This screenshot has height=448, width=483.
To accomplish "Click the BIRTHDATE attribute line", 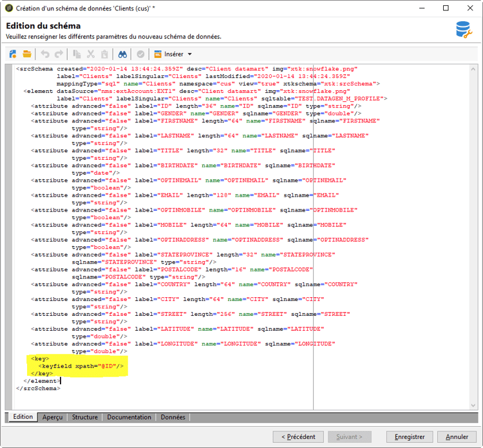I will pos(183,166).
